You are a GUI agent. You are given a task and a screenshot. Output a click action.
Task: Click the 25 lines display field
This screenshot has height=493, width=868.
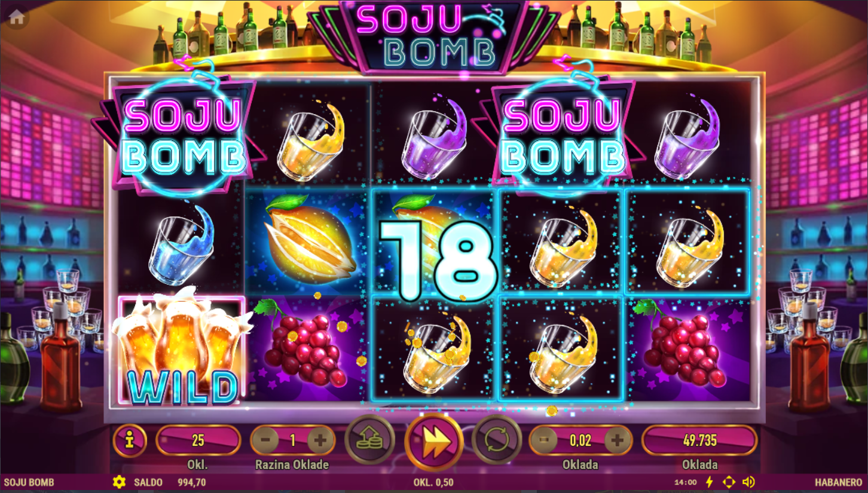click(198, 441)
